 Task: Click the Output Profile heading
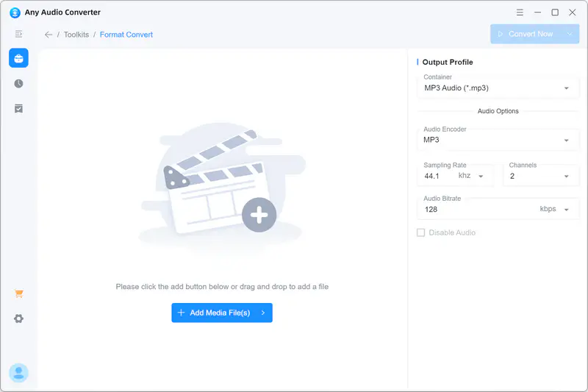(448, 63)
